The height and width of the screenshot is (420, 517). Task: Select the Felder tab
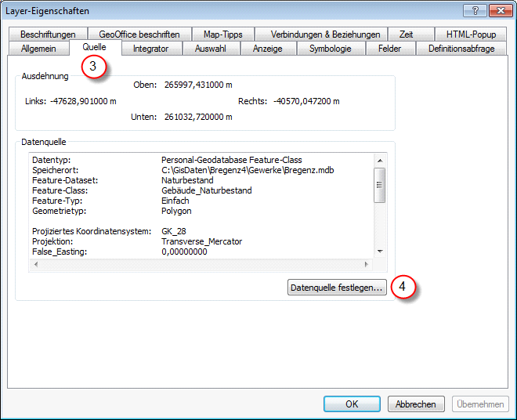389,49
